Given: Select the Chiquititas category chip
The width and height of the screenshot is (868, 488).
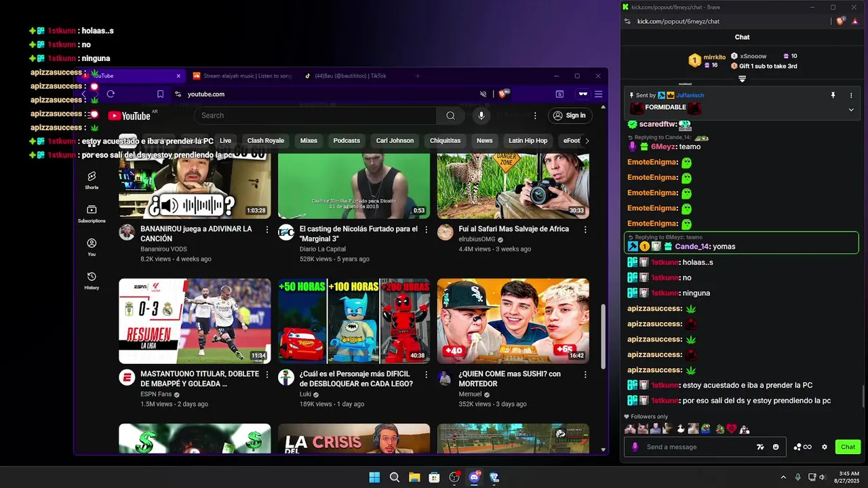Looking at the screenshot, I should pyautogui.click(x=445, y=140).
